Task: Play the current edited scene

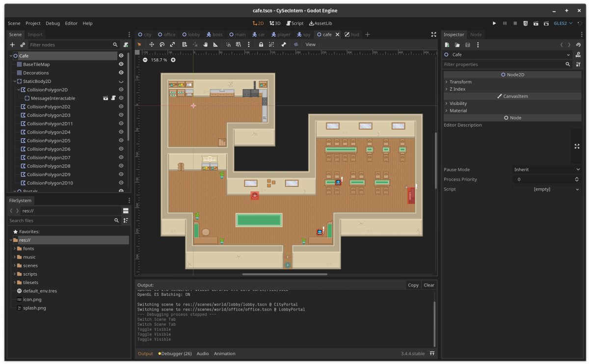Action: pos(535,23)
